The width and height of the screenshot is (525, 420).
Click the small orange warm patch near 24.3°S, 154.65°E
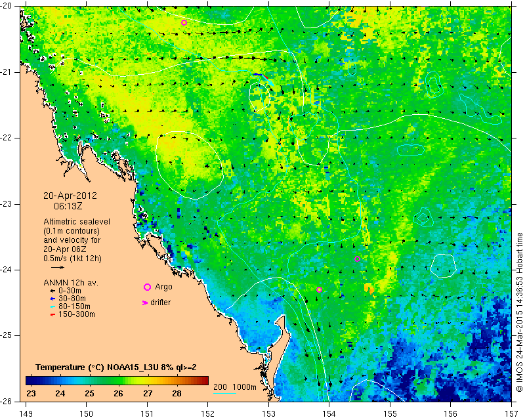(x=369, y=287)
